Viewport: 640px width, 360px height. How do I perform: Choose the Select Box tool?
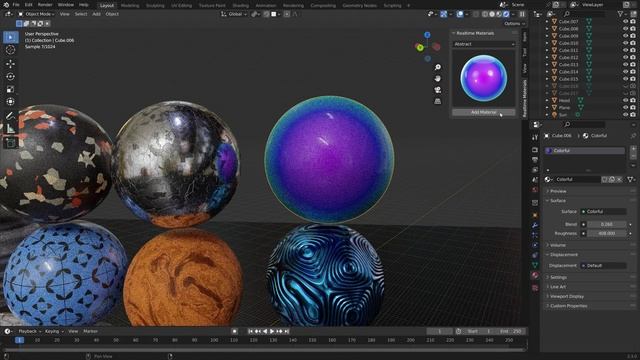click(11, 37)
